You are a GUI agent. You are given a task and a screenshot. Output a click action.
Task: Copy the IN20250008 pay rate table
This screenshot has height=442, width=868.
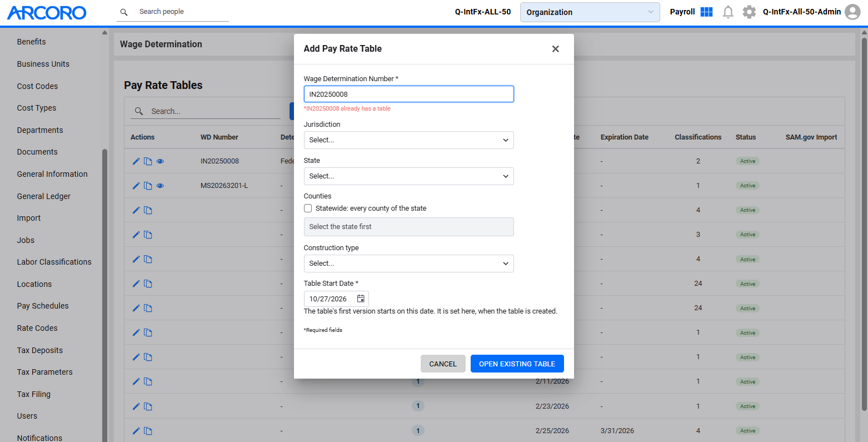(148, 161)
